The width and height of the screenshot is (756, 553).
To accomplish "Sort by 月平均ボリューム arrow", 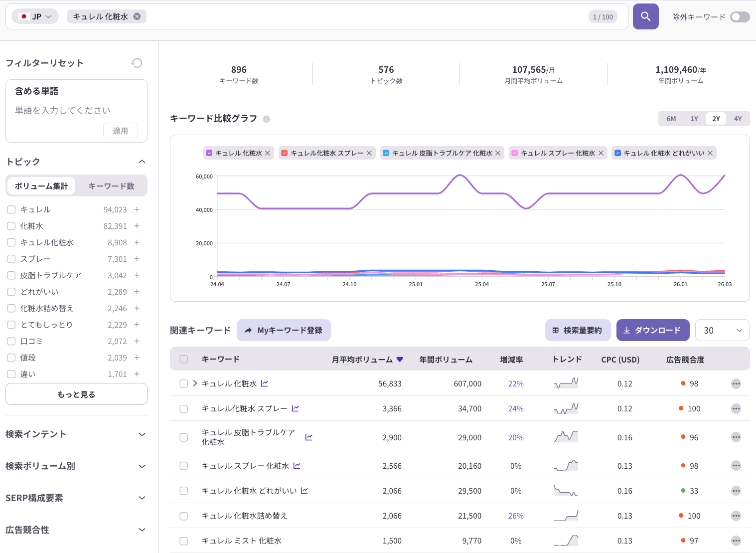I will click(400, 360).
